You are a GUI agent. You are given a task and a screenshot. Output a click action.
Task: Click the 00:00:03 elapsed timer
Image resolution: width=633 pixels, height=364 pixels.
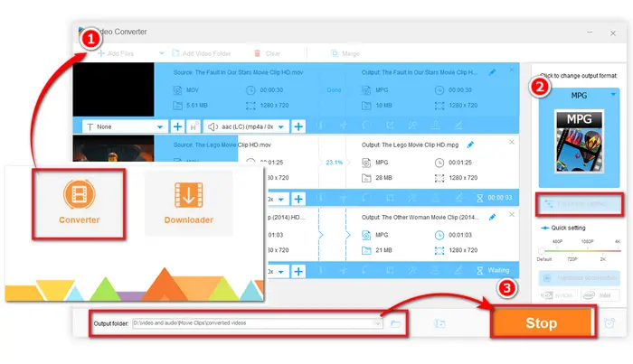point(500,198)
